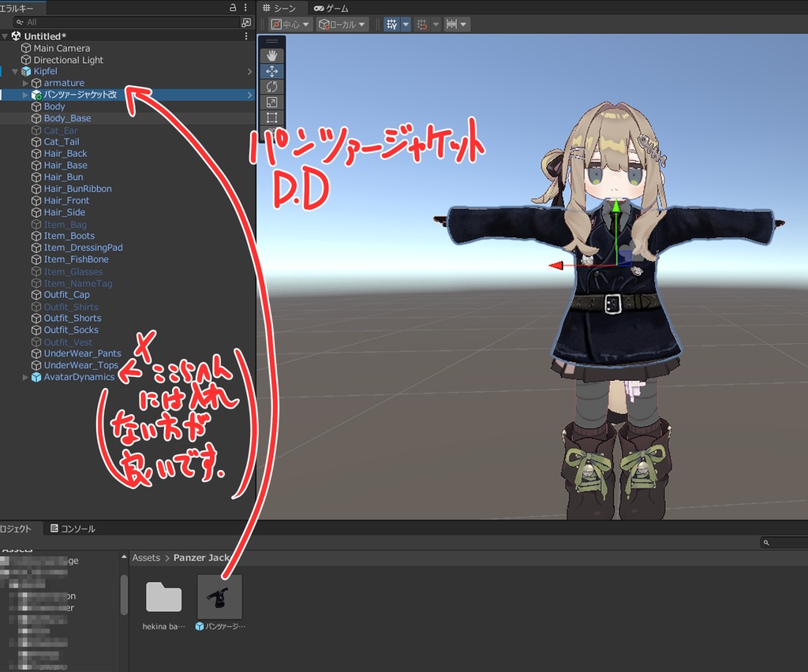
Task: Select Main Camera in hierarchy
Action: pyautogui.click(x=62, y=48)
